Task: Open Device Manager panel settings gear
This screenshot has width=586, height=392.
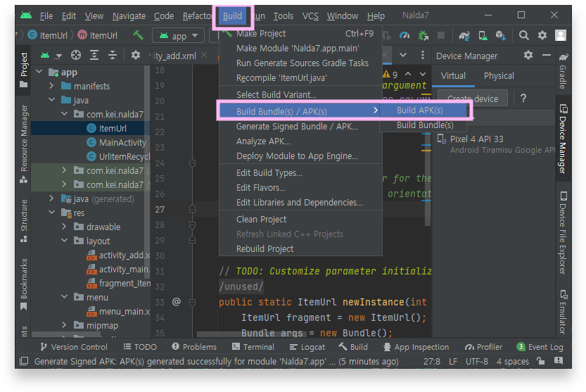Action: [528, 56]
